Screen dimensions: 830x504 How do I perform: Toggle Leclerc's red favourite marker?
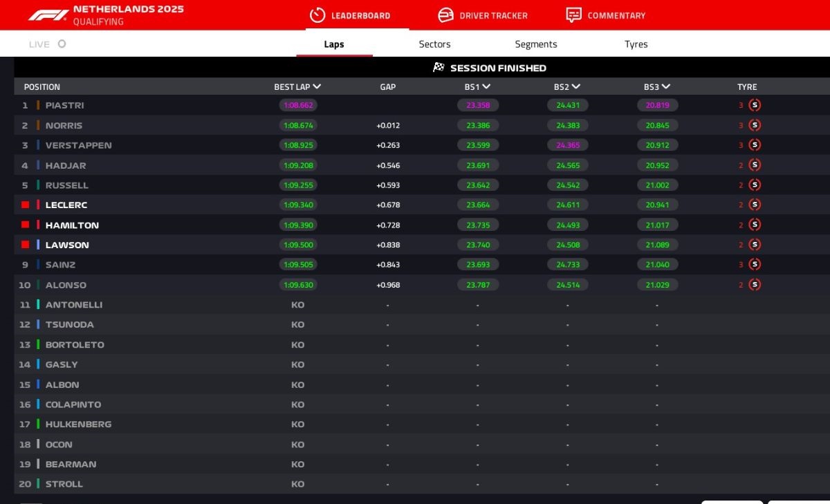(x=26, y=205)
